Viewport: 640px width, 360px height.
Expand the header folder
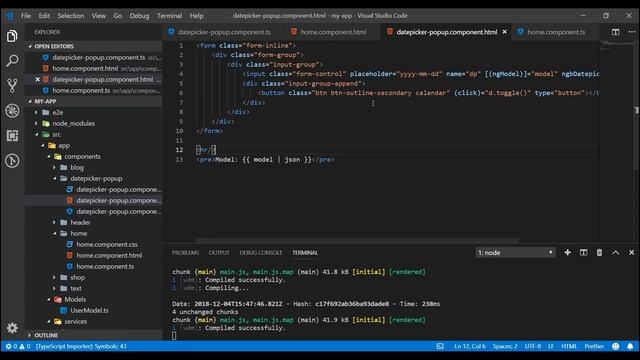[x=94, y=222]
